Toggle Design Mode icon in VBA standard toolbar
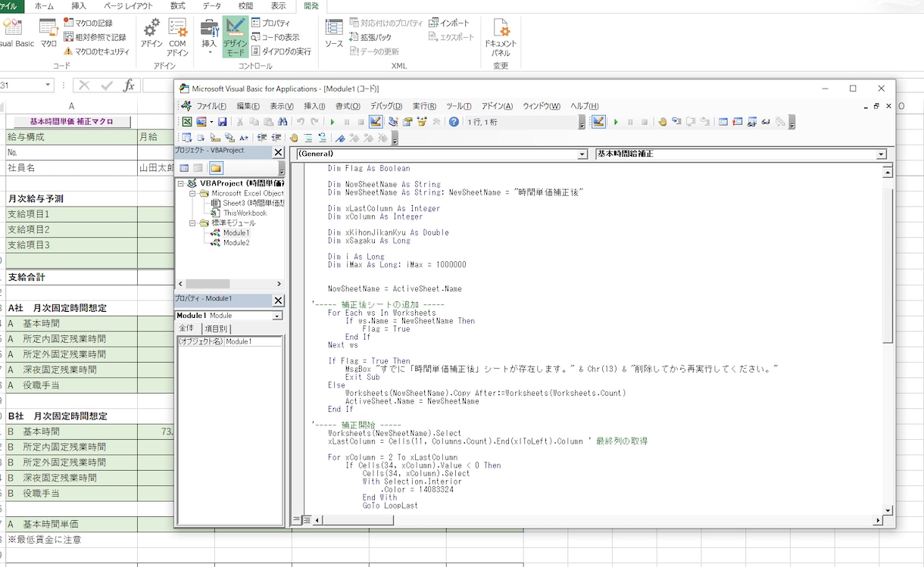The height and width of the screenshot is (567, 924). [x=375, y=121]
